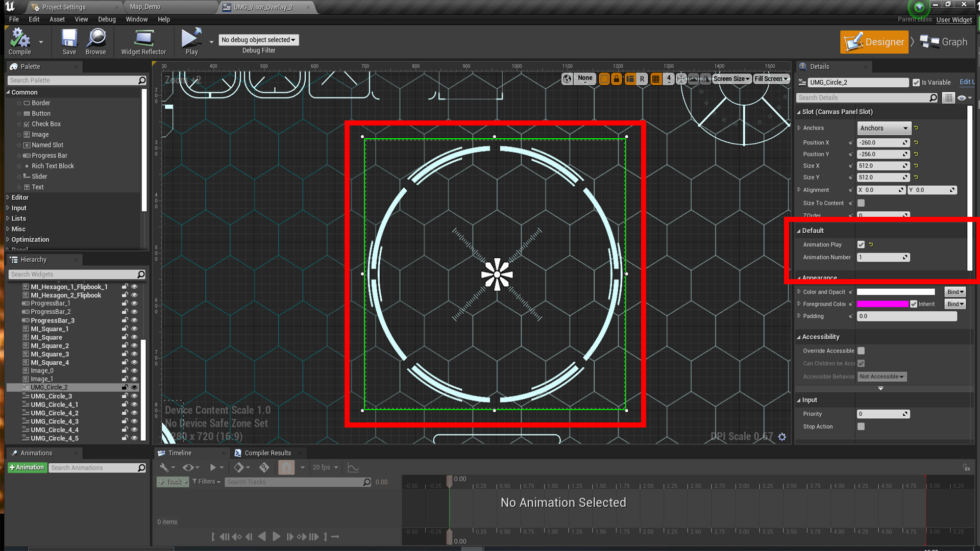Click the magenta Foreground Color swatch
Screen dimensions: 980x551
[x=883, y=304]
